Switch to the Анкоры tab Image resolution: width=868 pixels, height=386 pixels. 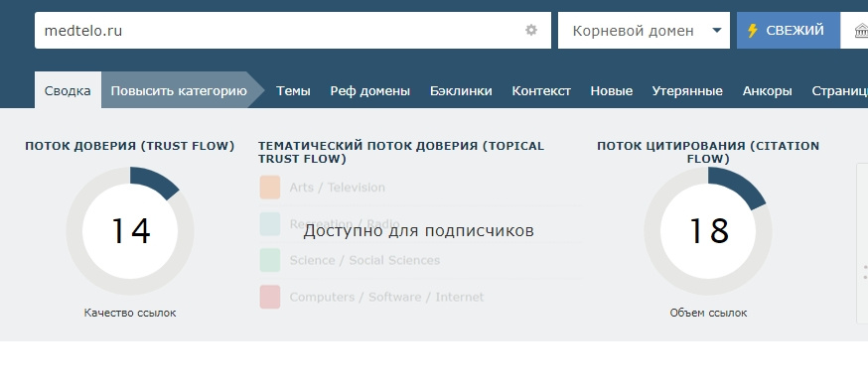(x=768, y=91)
